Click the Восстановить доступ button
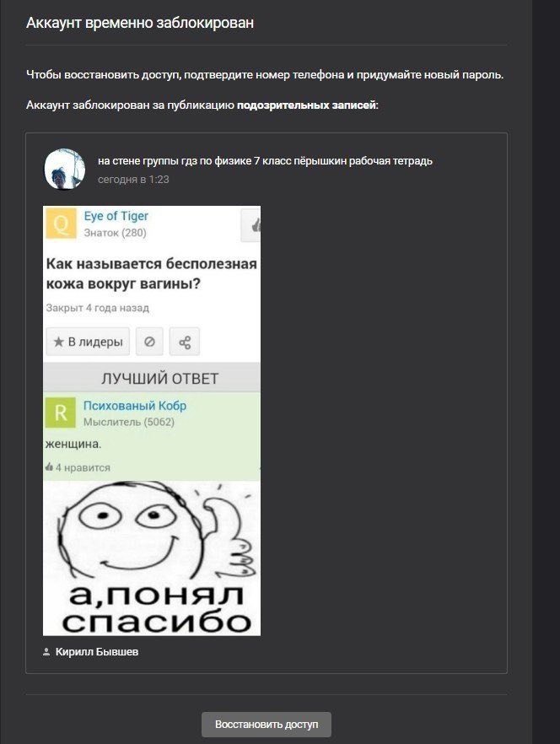 [x=267, y=724]
